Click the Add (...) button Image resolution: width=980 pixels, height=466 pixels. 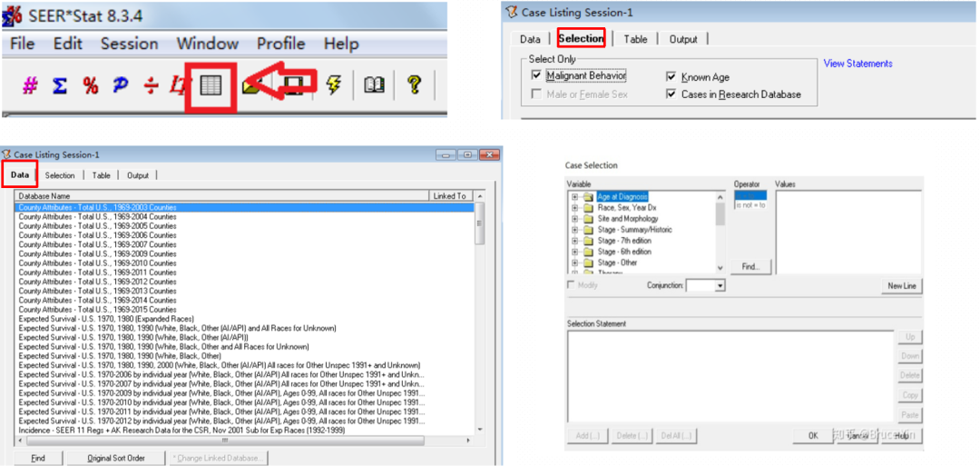click(587, 436)
